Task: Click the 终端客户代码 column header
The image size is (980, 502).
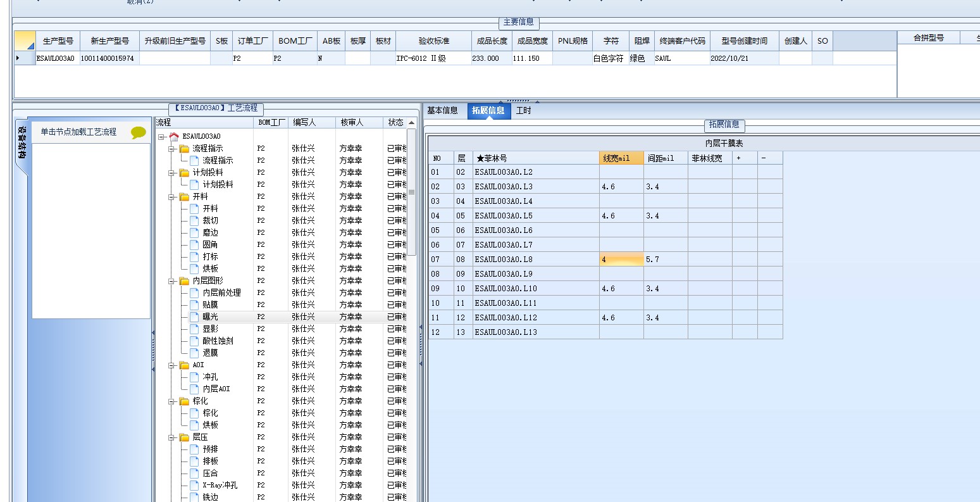Action: point(682,41)
